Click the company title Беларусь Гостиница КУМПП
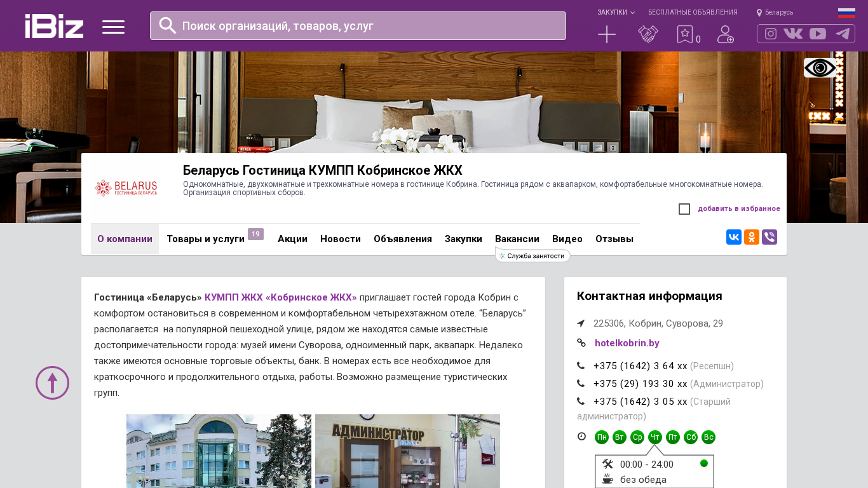Viewport: 868px width, 488px height. [322, 170]
